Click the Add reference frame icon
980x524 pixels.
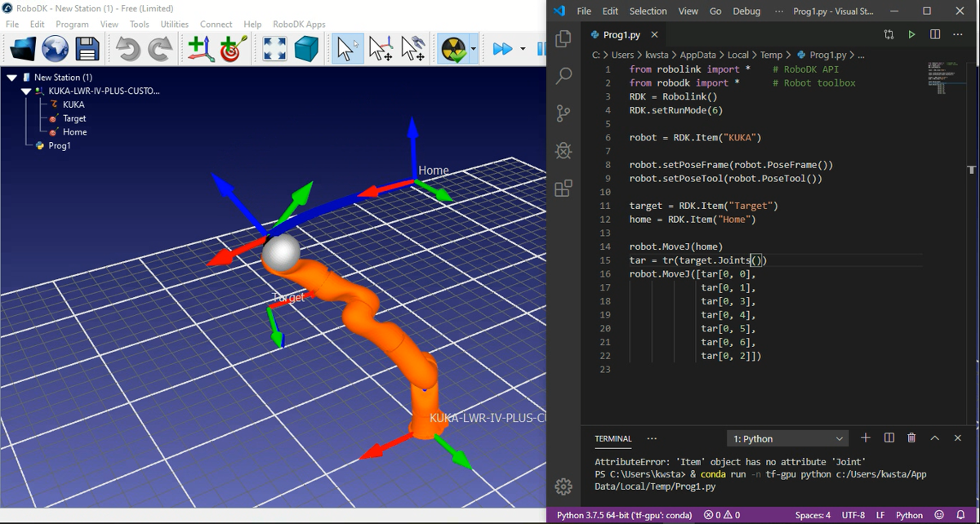click(x=200, y=49)
